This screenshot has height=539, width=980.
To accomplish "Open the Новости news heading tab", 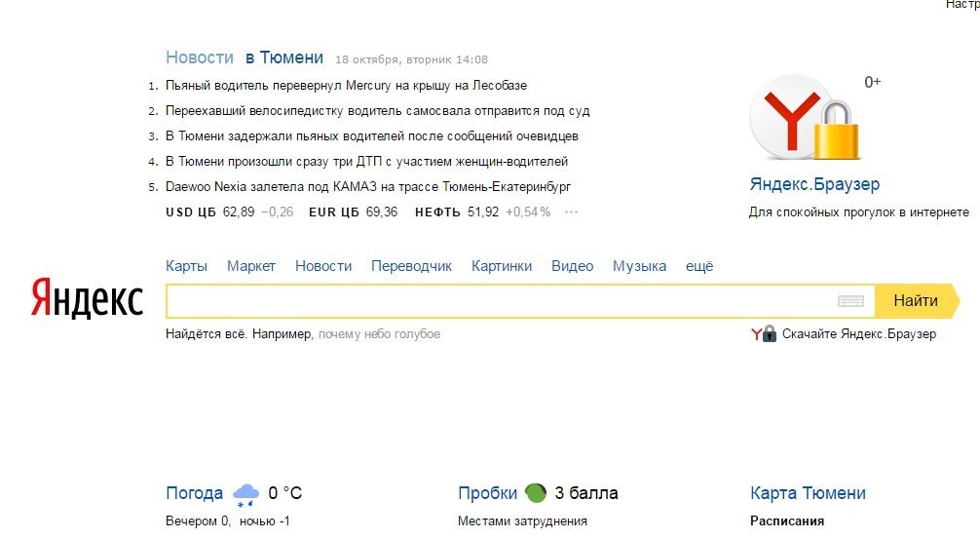I will tap(200, 58).
